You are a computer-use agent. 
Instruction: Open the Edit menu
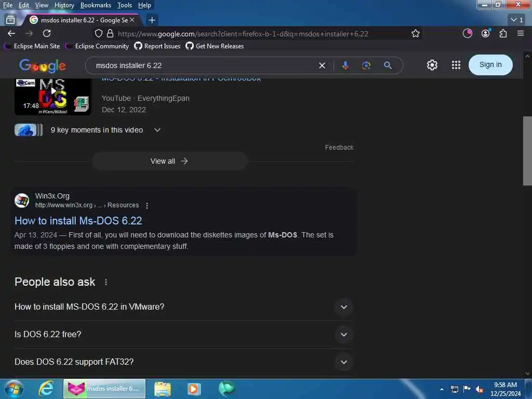(23, 5)
